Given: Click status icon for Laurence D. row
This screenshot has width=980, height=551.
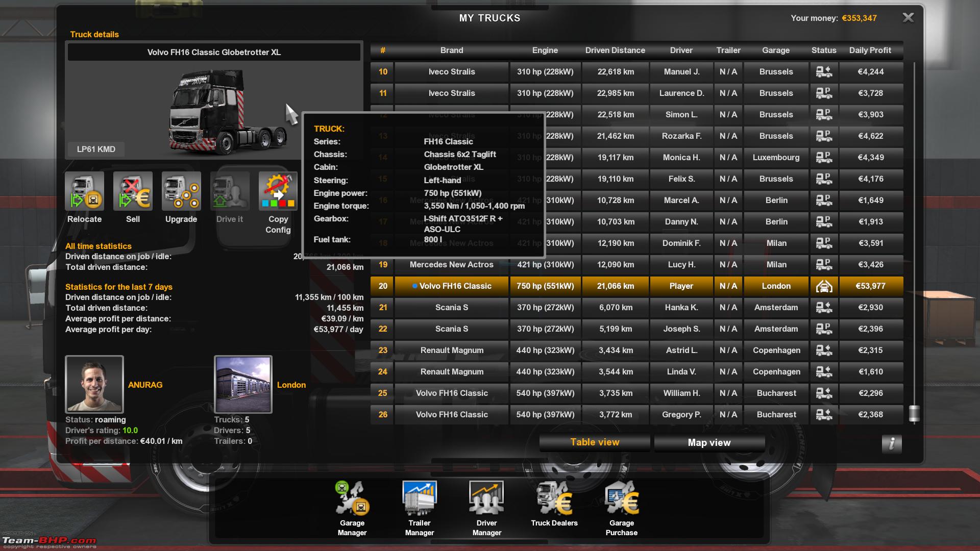Looking at the screenshot, I should [x=824, y=93].
